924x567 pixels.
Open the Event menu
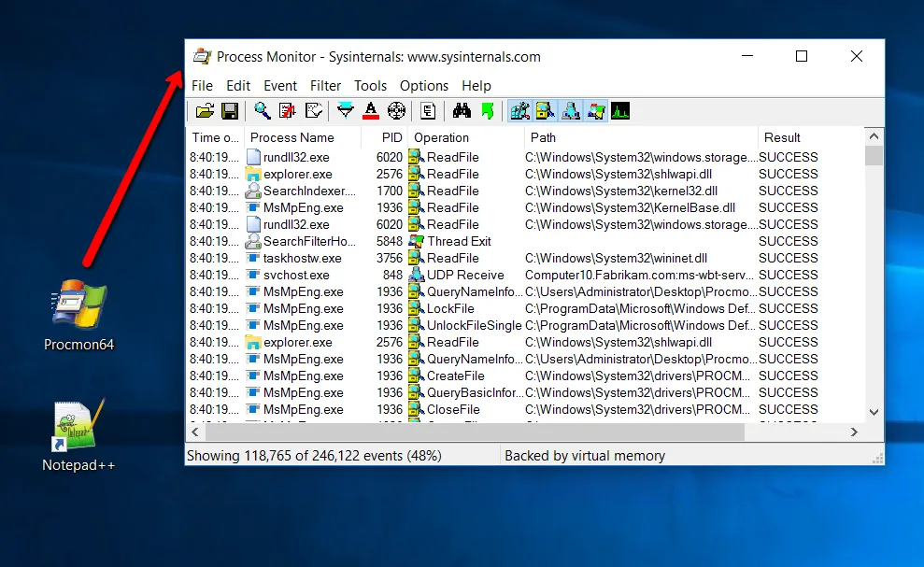(x=280, y=86)
